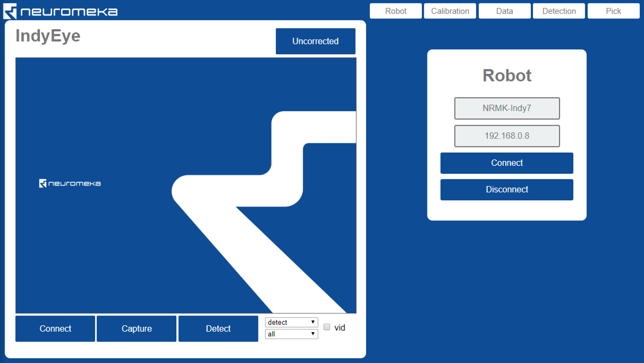
Task: Expand the detect mode dropdown
Action: [291, 322]
